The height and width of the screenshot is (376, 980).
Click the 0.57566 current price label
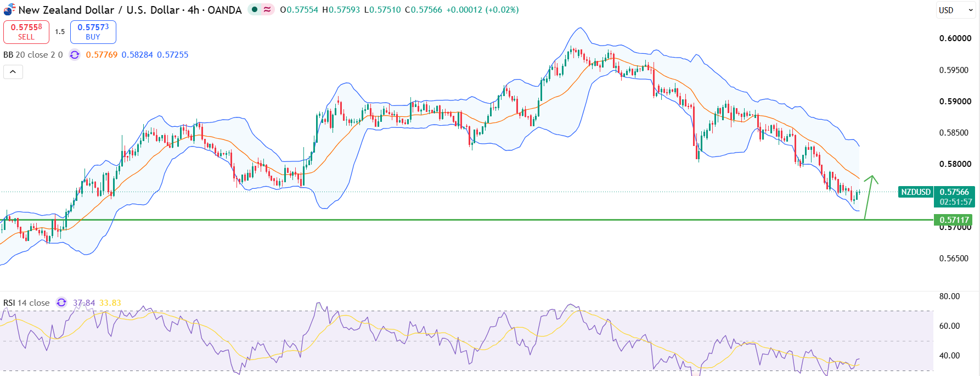click(x=954, y=192)
